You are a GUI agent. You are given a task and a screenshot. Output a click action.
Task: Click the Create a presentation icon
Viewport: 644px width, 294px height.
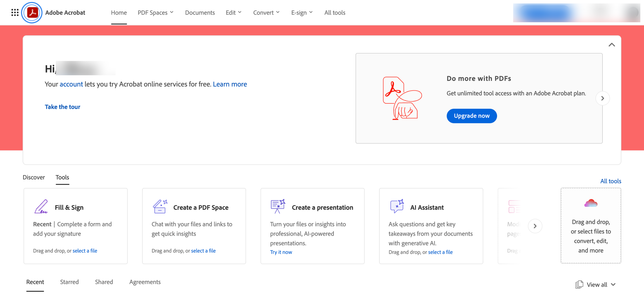[278, 207]
